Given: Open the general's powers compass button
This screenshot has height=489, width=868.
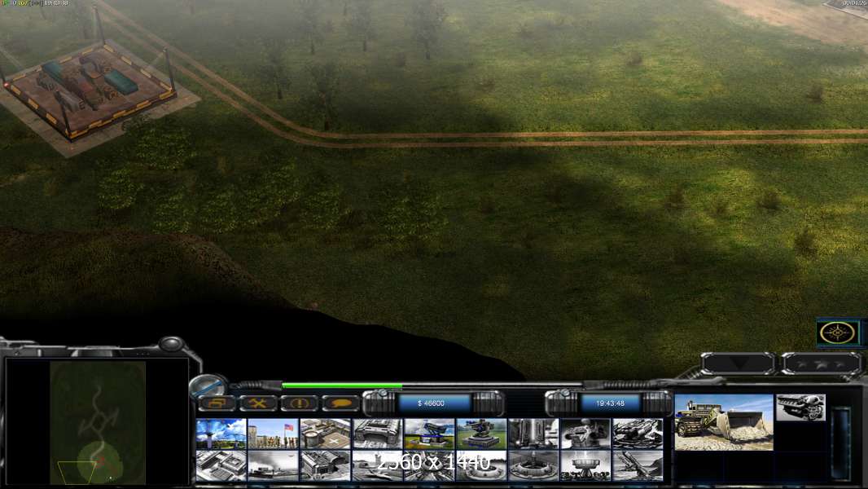Looking at the screenshot, I should pyautogui.click(x=838, y=333).
